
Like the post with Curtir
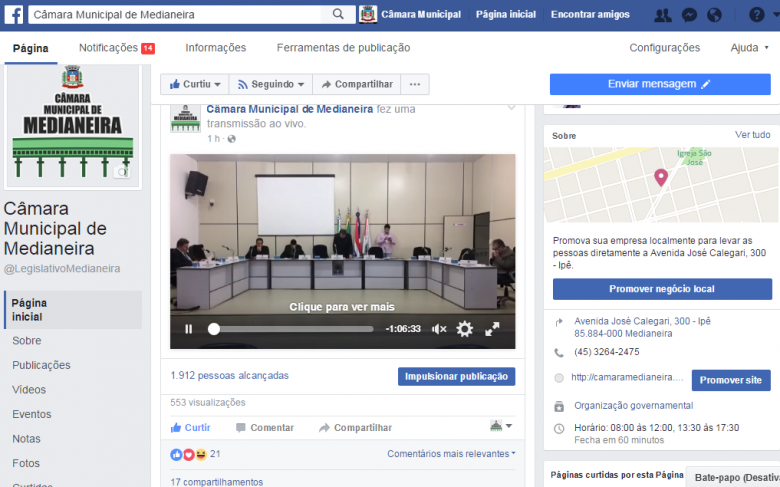click(191, 427)
